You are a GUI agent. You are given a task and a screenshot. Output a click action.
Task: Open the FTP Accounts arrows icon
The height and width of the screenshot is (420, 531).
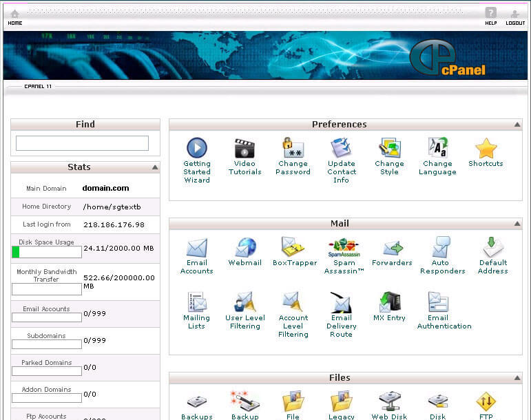click(x=486, y=401)
